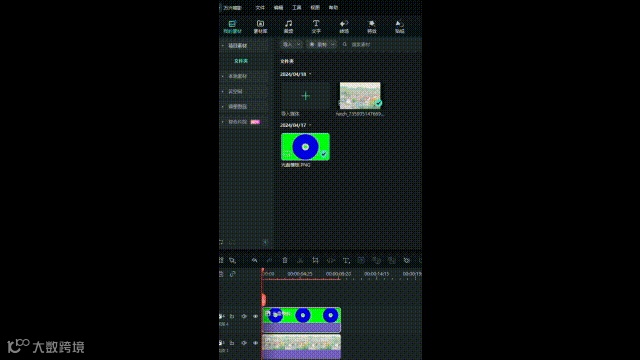Toggle visibility eye on the landscape video track
The height and width of the screenshot is (360, 640).
pos(256,343)
